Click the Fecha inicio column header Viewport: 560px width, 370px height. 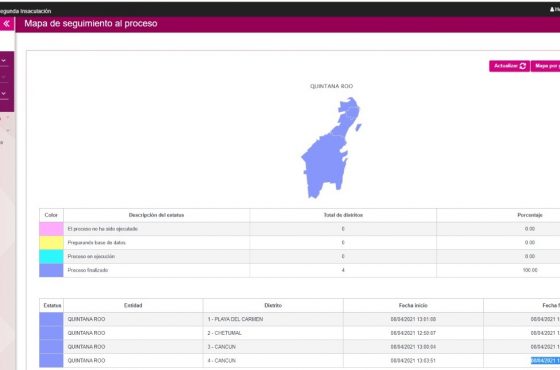point(413,306)
